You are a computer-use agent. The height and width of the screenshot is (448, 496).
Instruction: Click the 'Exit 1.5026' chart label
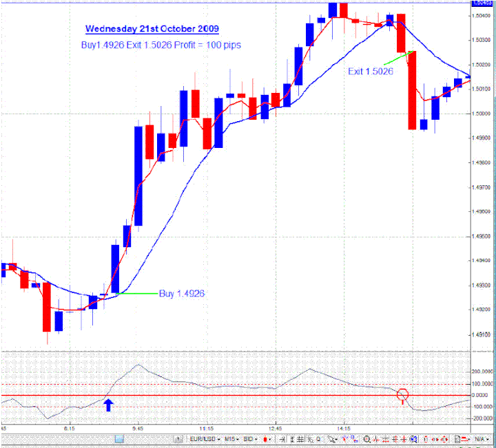(371, 72)
